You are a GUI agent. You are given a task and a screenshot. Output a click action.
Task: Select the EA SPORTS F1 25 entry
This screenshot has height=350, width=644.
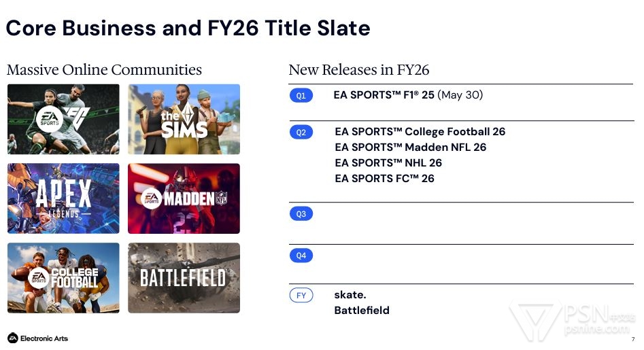408,95
